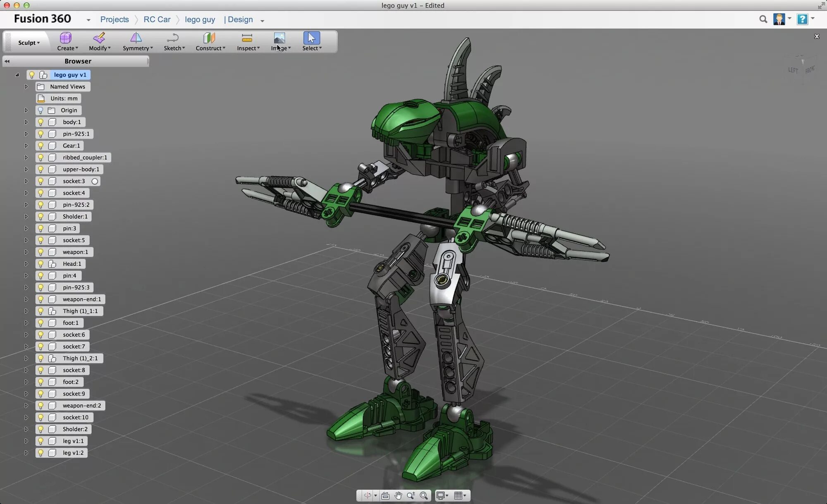Toggle visibility of Gear:1
The height and width of the screenshot is (504, 827).
[x=41, y=146]
